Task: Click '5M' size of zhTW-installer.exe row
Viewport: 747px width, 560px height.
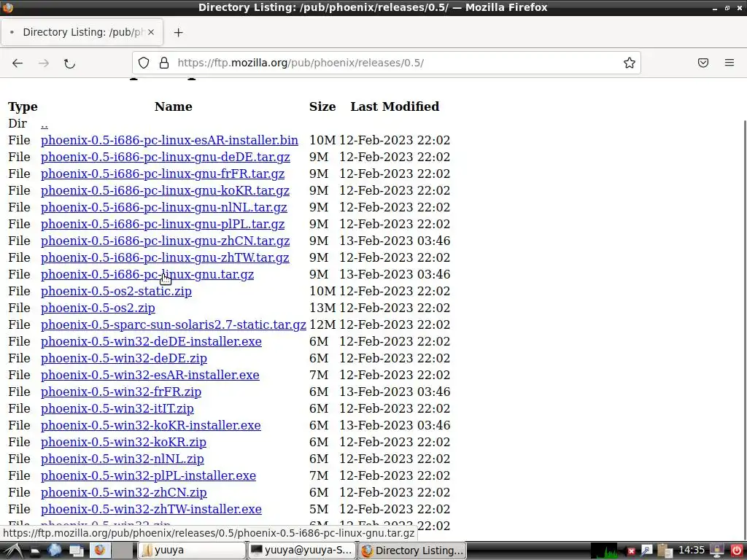Action: coord(319,510)
